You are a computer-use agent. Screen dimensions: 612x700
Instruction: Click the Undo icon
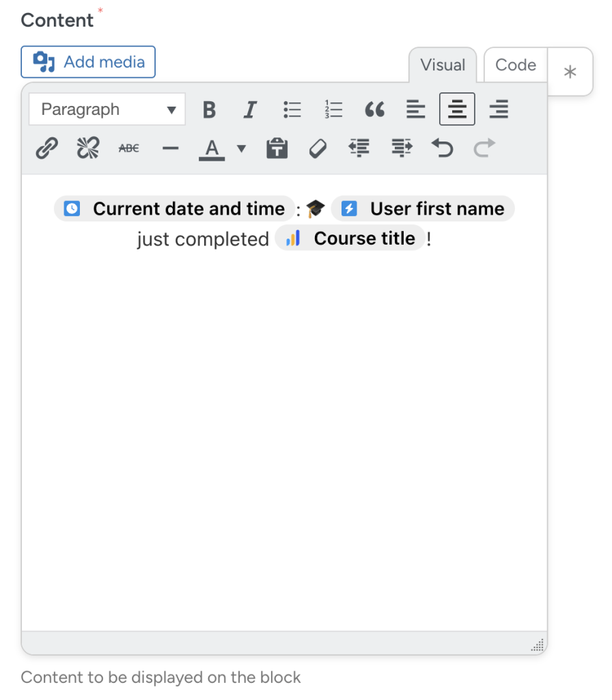point(442,148)
